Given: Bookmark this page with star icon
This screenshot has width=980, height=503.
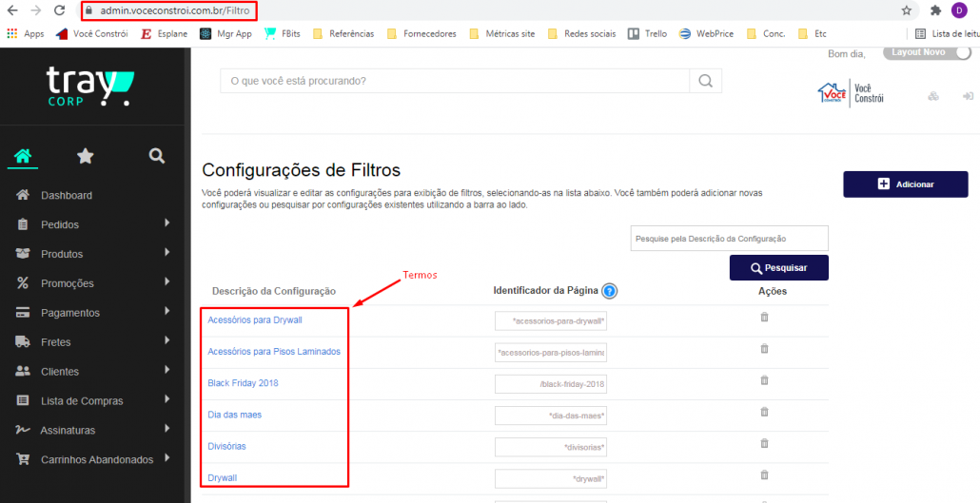Looking at the screenshot, I should 907,10.
